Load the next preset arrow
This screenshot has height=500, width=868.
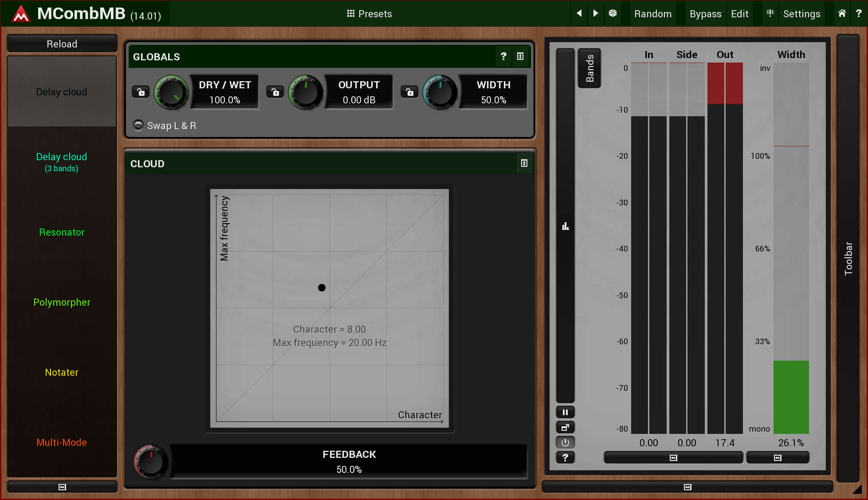coord(596,13)
